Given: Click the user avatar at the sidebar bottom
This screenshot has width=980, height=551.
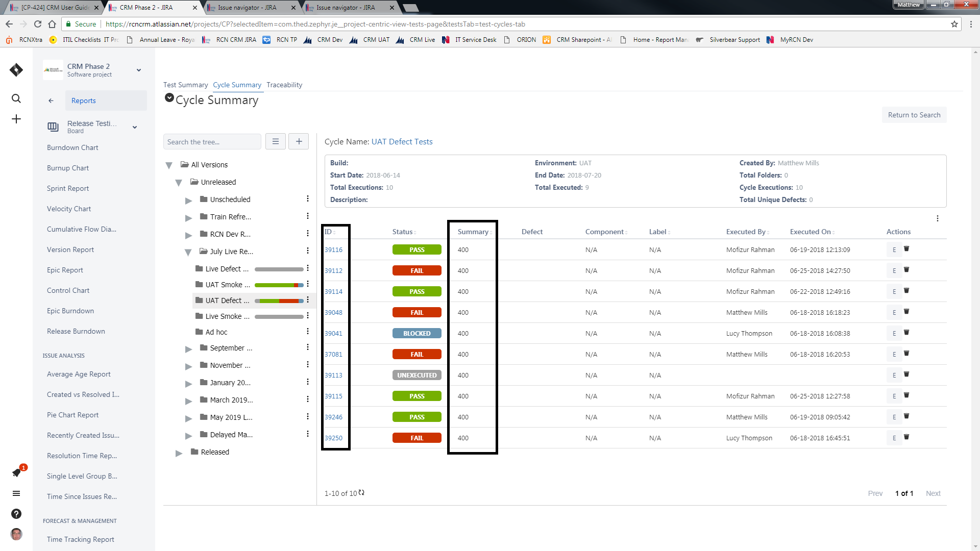Looking at the screenshot, I should click(16, 534).
